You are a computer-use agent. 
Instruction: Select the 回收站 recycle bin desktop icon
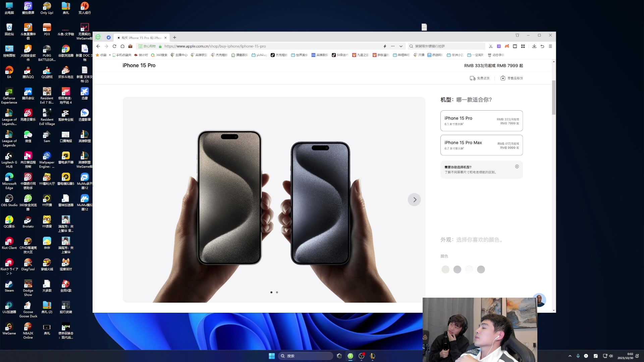tap(9, 30)
